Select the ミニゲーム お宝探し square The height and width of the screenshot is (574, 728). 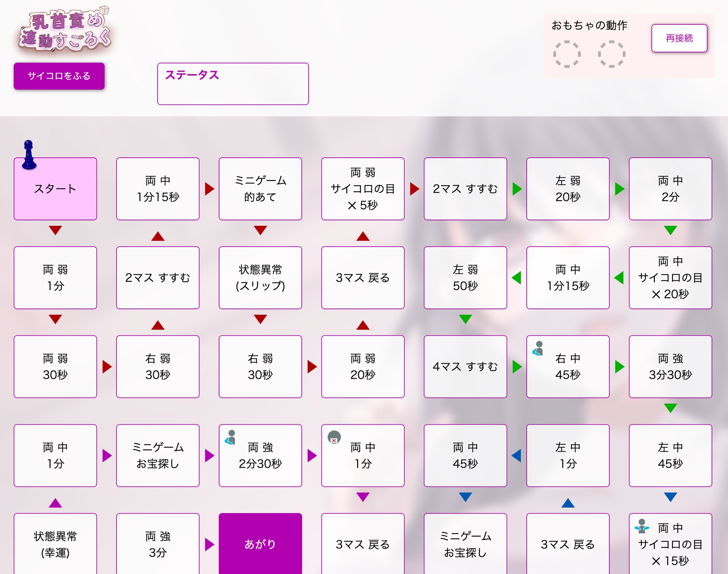click(158, 455)
